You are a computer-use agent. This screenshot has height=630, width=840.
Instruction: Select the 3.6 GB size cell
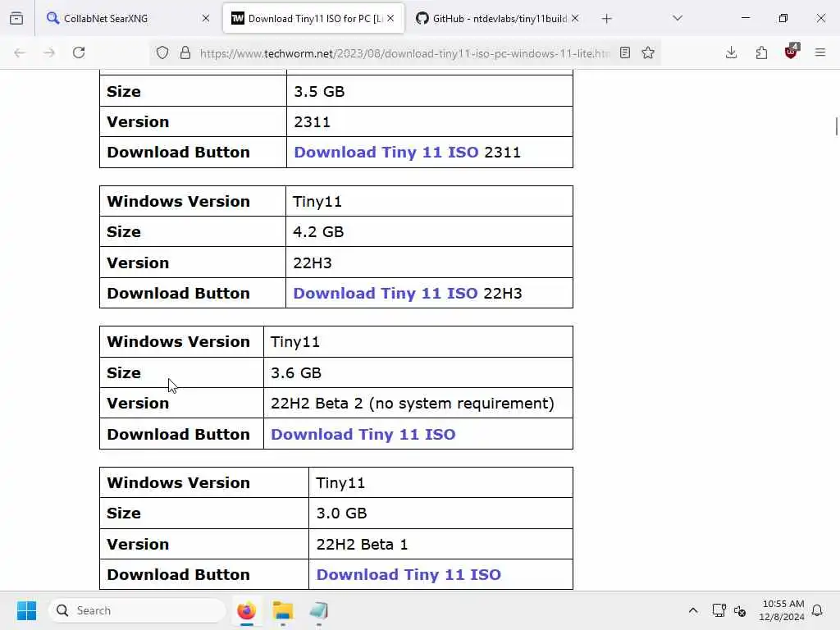point(418,372)
